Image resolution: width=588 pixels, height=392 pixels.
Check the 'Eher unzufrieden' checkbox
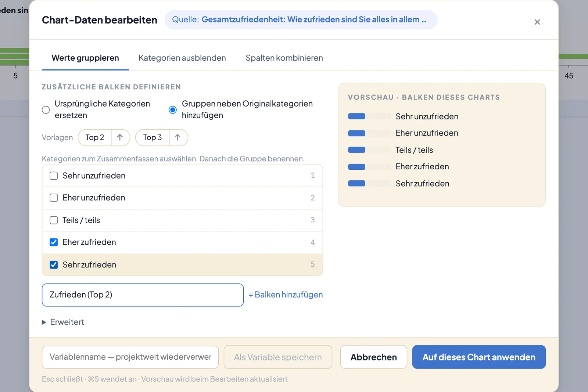pyautogui.click(x=54, y=198)
